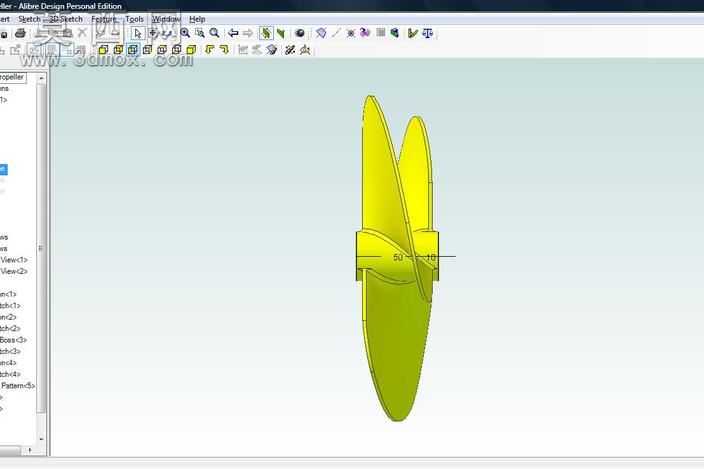Viewport: 704px width, 469px height.
Task: Select the Boss<3> feature in tree
Action: (x=13, y=340)
